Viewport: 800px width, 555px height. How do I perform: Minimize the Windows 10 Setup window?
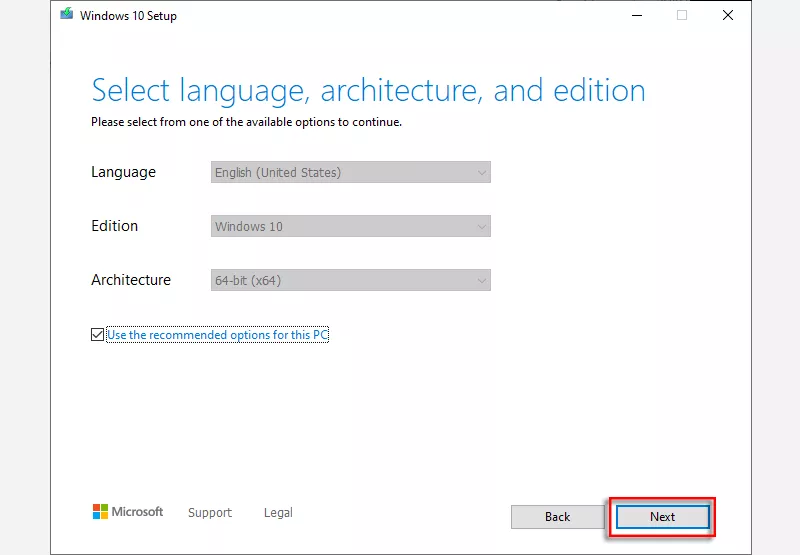coord(636,15)
